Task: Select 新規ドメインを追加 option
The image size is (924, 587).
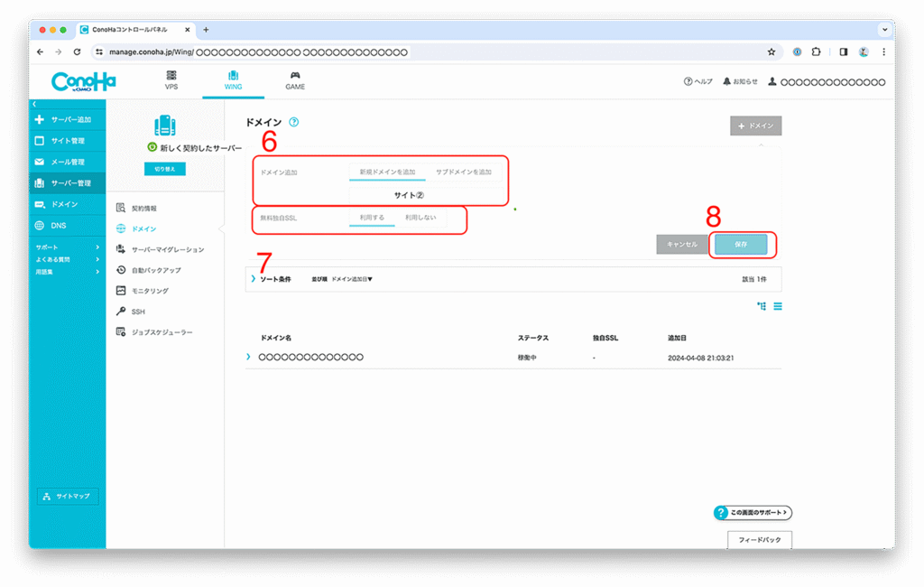Action: (x=387, y=172)
